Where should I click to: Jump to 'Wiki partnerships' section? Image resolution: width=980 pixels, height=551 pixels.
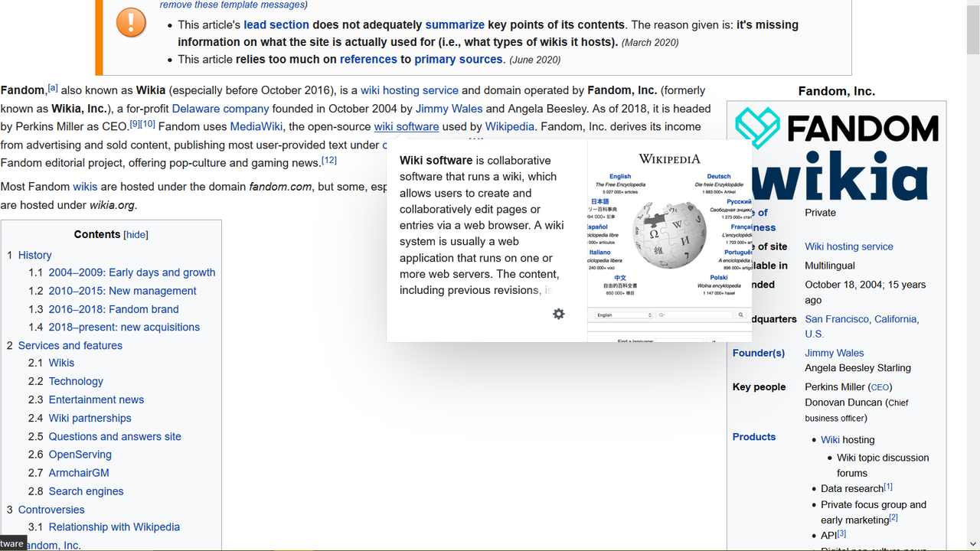coord(90,418)
